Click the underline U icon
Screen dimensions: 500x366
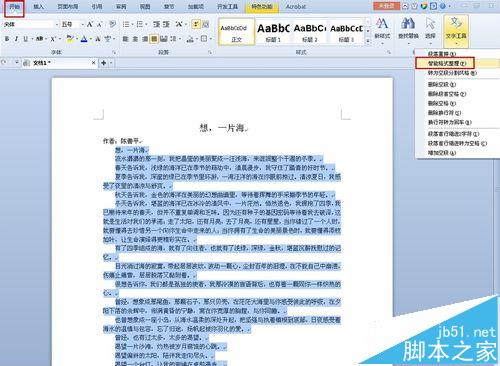[x=25, y=39]
